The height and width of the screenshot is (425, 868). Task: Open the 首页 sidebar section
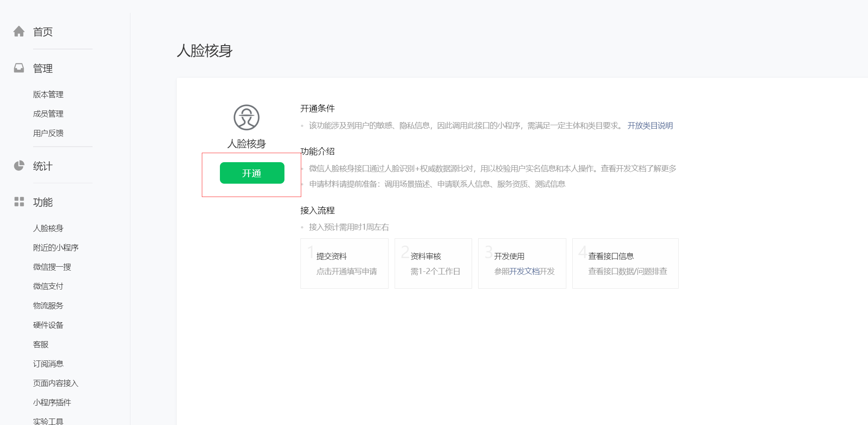[x=43, y=32]
